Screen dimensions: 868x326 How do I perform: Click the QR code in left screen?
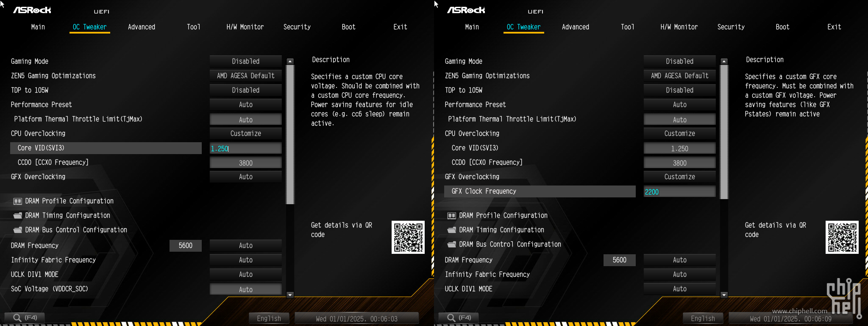(408, 237)
